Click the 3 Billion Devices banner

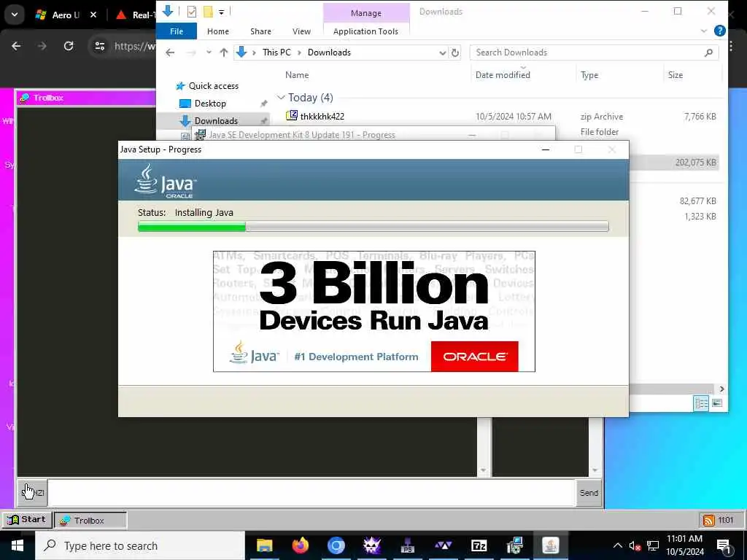click(x=374, y=311)
